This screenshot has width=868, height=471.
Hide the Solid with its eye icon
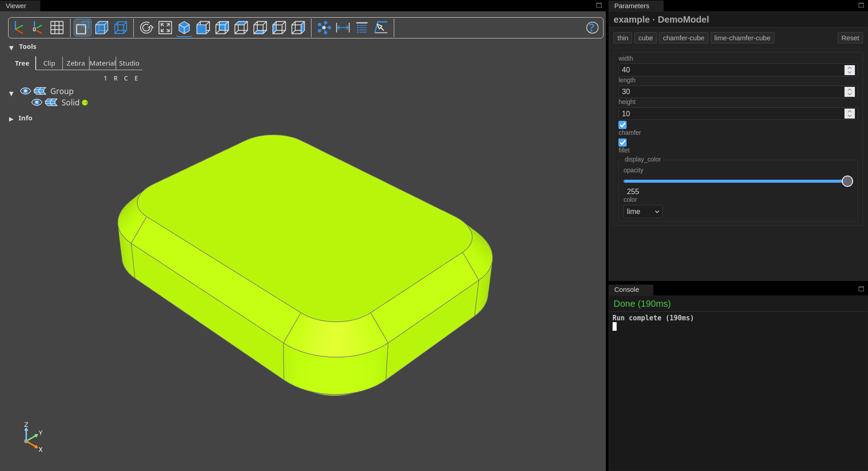(37, 102)
